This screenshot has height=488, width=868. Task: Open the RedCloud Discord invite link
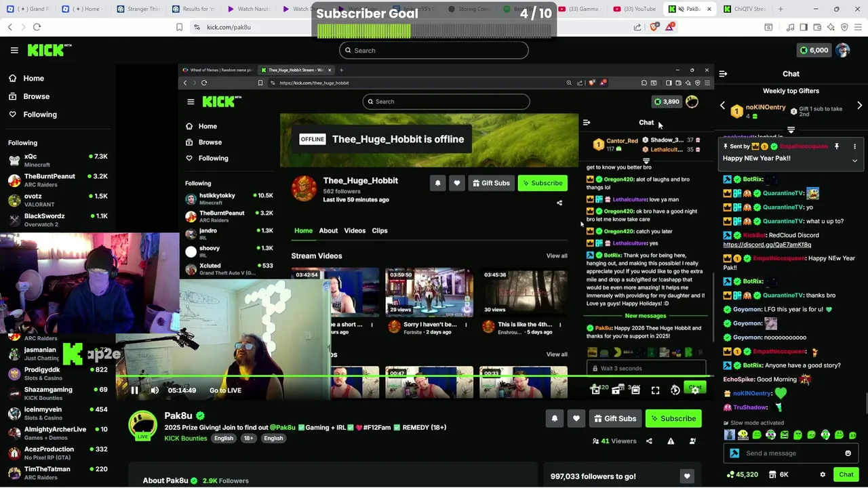[x=767, y=245]
